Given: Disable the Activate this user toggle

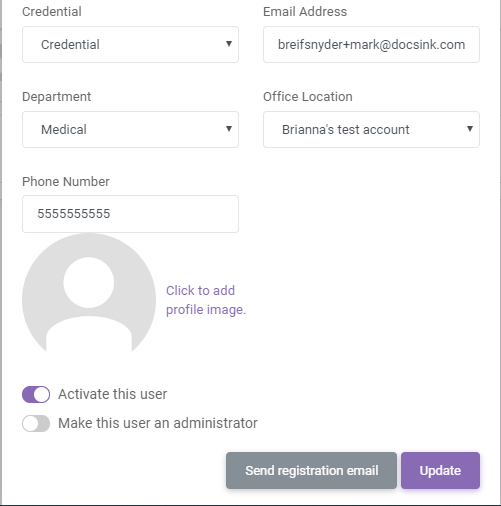Looking at the screenshot, I should coord(36,394).
